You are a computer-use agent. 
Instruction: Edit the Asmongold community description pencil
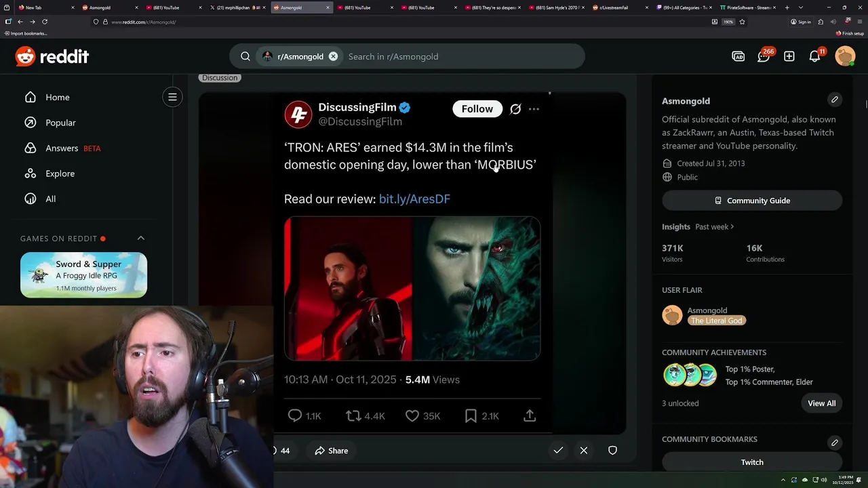(835, 100)
